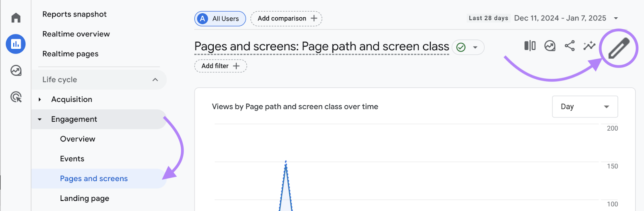Collapse the Life cycle section
The image size is (644, 211).
155,80
